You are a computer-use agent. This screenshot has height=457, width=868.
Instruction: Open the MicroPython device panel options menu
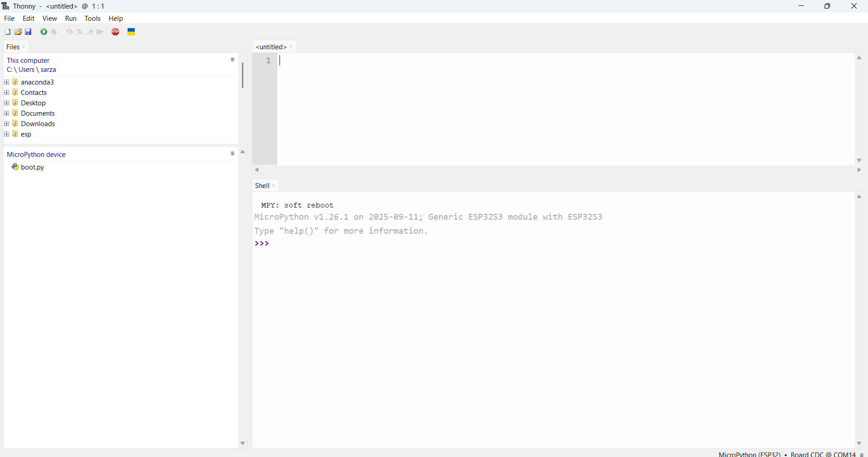[232, 154]
